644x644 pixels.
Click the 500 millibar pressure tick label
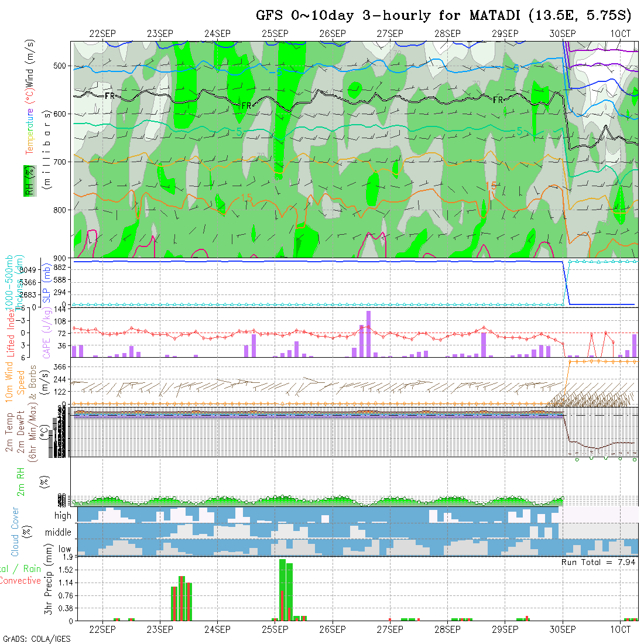[x=61, y=66]
